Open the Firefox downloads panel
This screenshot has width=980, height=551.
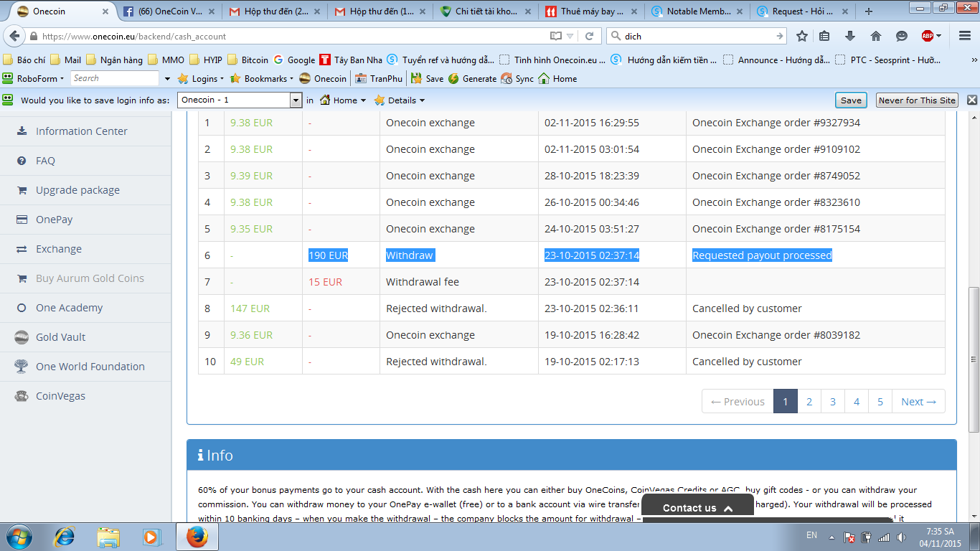point(850,36)
